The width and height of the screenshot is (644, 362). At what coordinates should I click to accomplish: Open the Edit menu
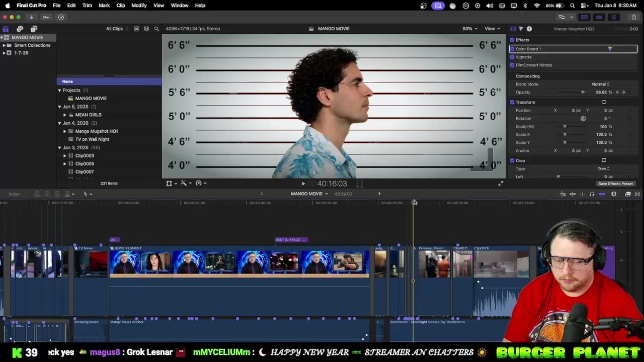click(x=71, y=6)
